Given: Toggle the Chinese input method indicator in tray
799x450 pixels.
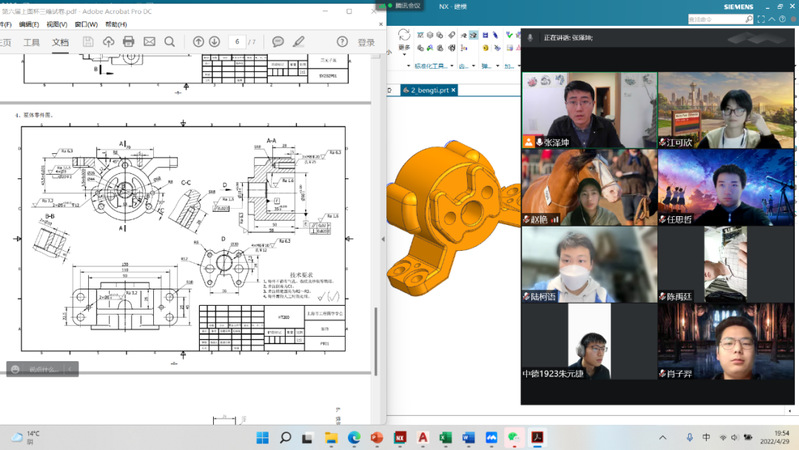Looking at the screenshot, I should tap(707, 437).
